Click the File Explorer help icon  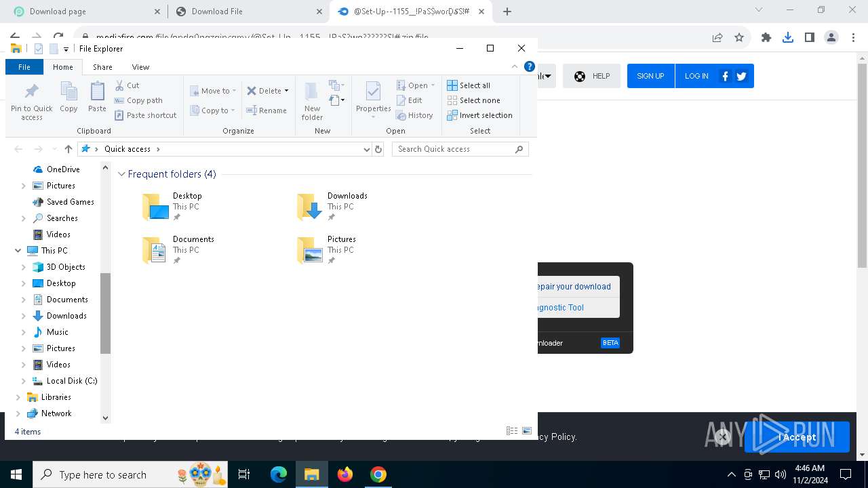point(530,66)
